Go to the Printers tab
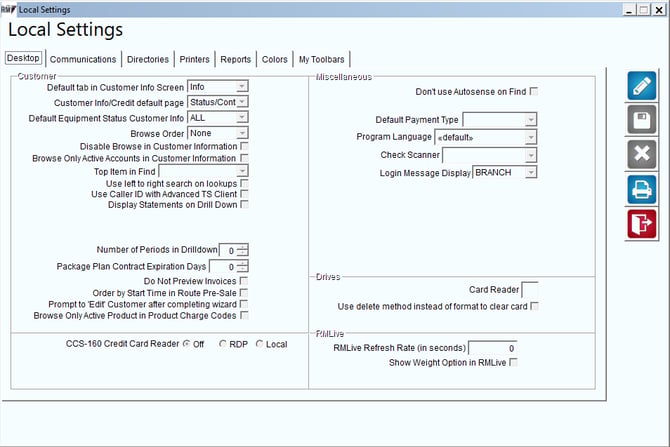The image size is (670, 447). (x=194, y=59)
